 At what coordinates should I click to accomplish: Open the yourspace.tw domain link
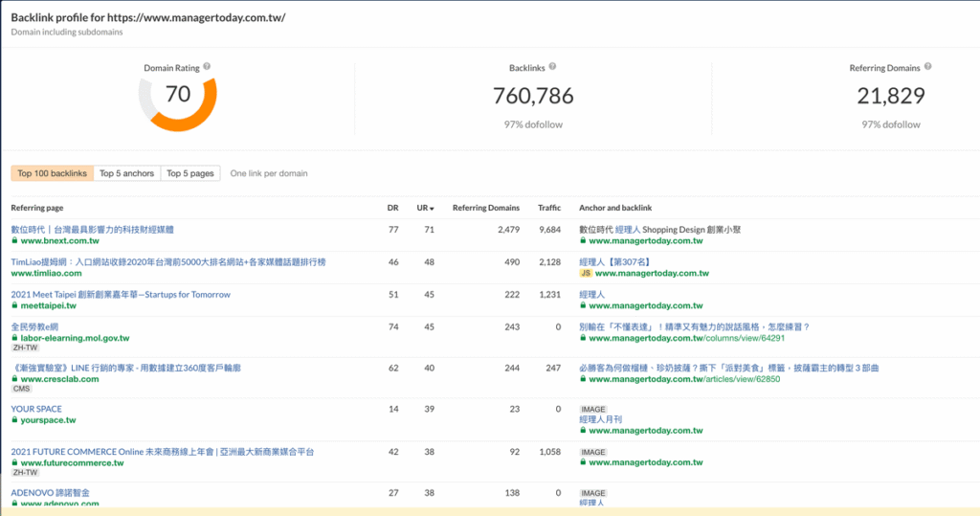pyautogui.click(x=48, y=420)
